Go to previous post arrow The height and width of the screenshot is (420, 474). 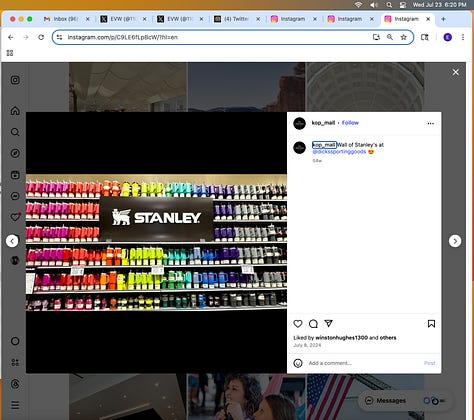pyautogui.click(x=12, y=241)
